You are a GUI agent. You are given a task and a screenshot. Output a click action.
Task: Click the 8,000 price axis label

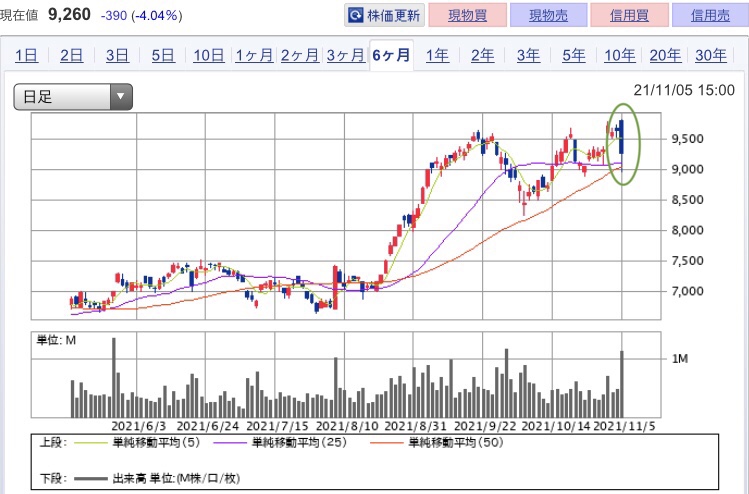click(687, 230)
